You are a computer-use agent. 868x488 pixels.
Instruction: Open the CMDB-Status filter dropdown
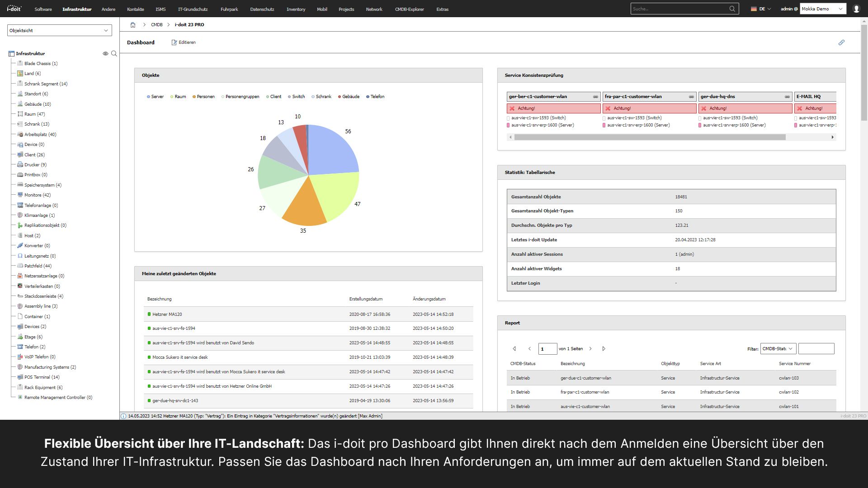[x=778, y=349]
